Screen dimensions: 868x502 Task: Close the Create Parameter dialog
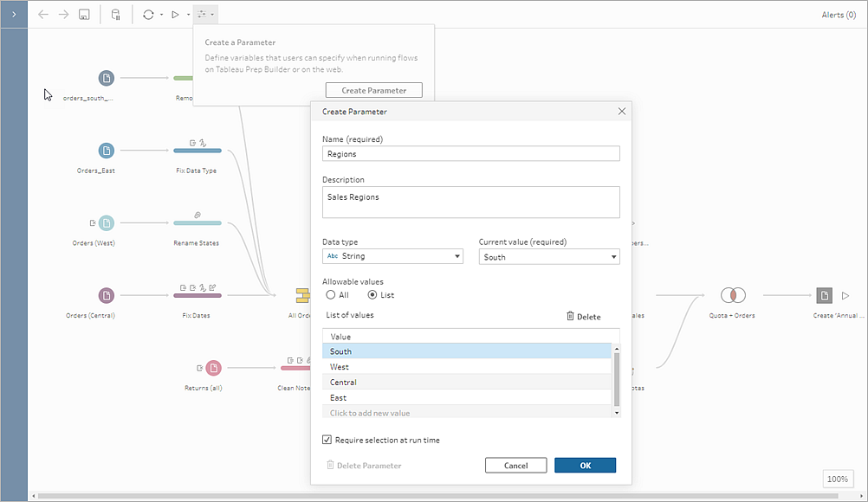622,111
